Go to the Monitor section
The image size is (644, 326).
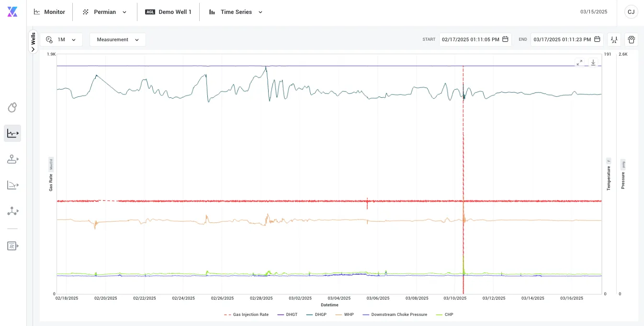[49, 12]
